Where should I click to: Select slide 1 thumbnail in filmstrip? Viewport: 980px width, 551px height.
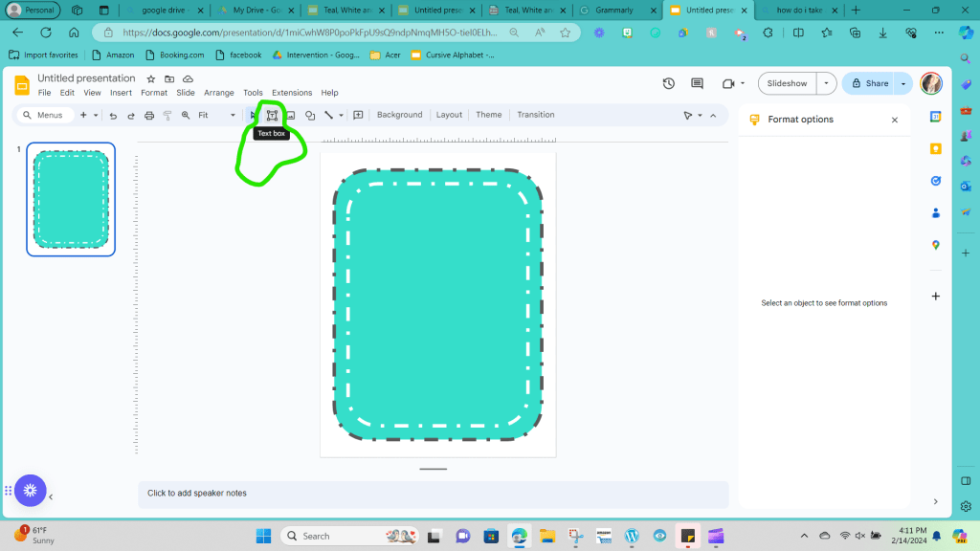(71, 199)
